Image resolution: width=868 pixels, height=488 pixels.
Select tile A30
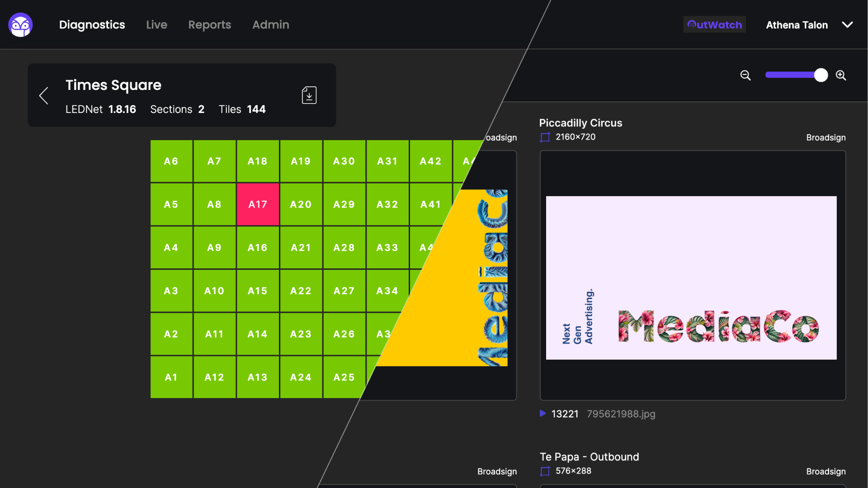(x=344, y=161)
